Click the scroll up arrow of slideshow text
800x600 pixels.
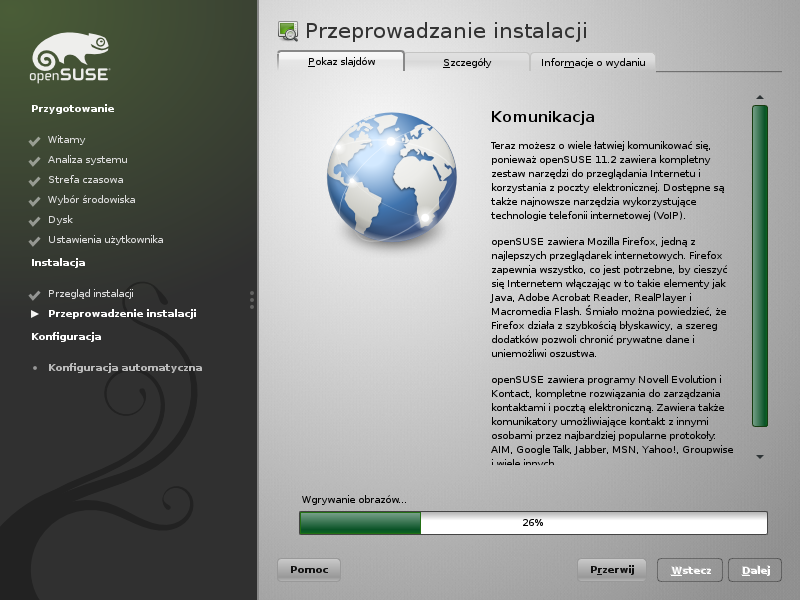(760, 97)
